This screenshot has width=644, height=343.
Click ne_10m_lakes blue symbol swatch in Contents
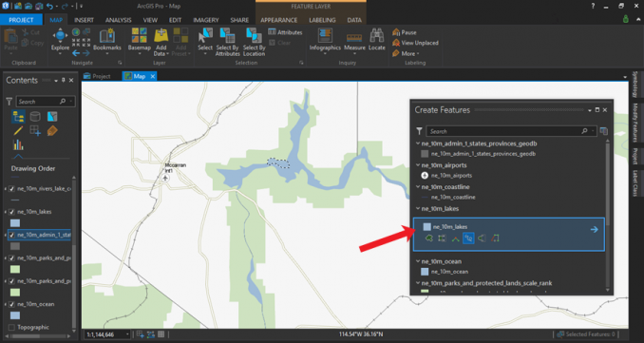tap(15, 223)
